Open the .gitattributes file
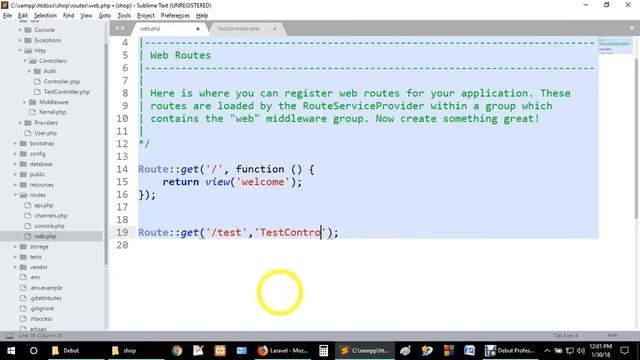 [45, 298]
